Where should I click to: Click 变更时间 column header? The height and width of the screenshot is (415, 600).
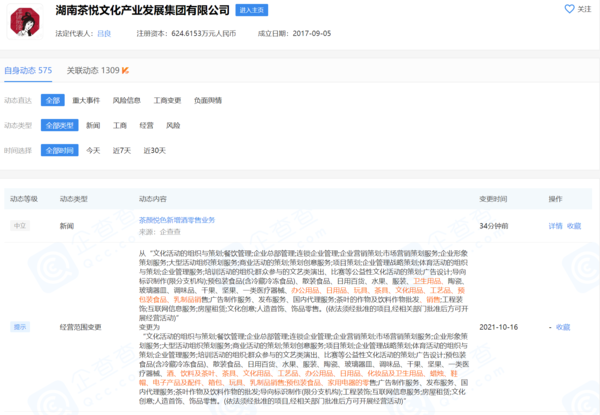(x=493, y=199)
